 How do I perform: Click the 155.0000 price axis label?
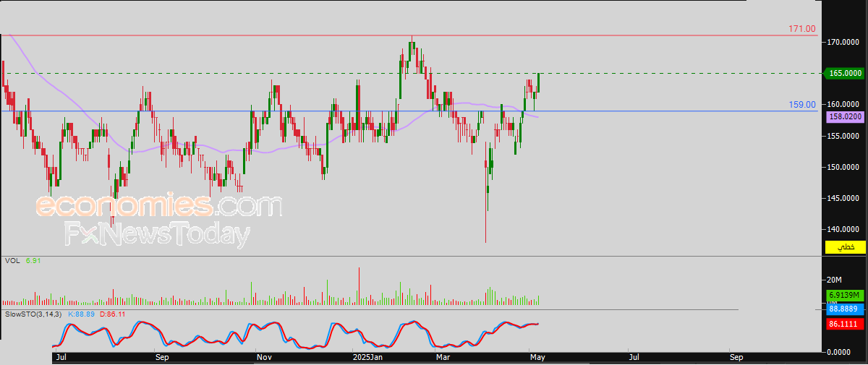tap(843, 136)
